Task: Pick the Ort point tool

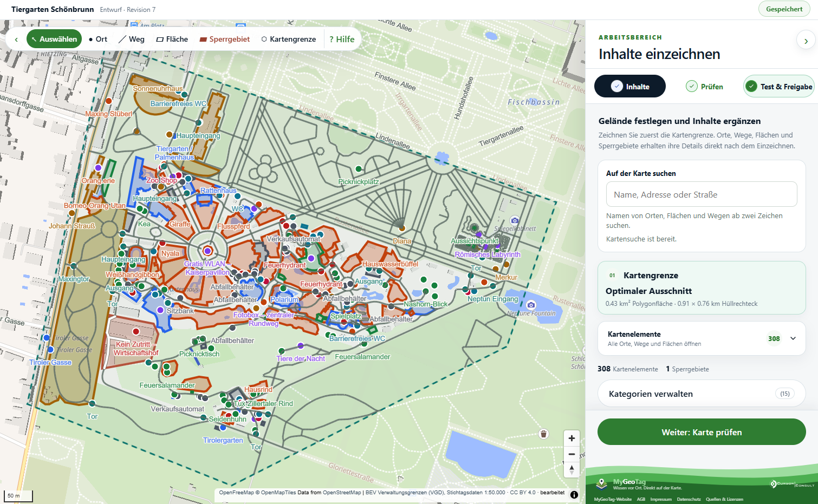Action: point(98,39)
